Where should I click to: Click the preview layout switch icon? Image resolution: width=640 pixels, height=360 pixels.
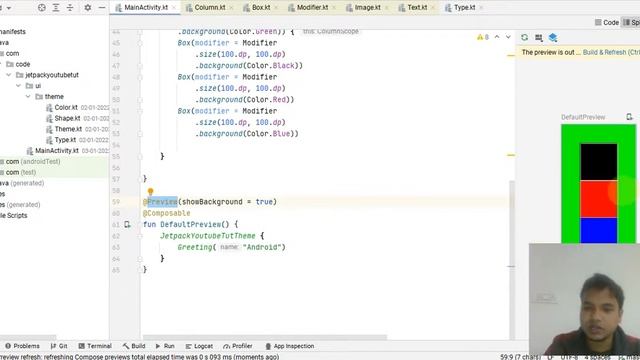pos(539,38)
